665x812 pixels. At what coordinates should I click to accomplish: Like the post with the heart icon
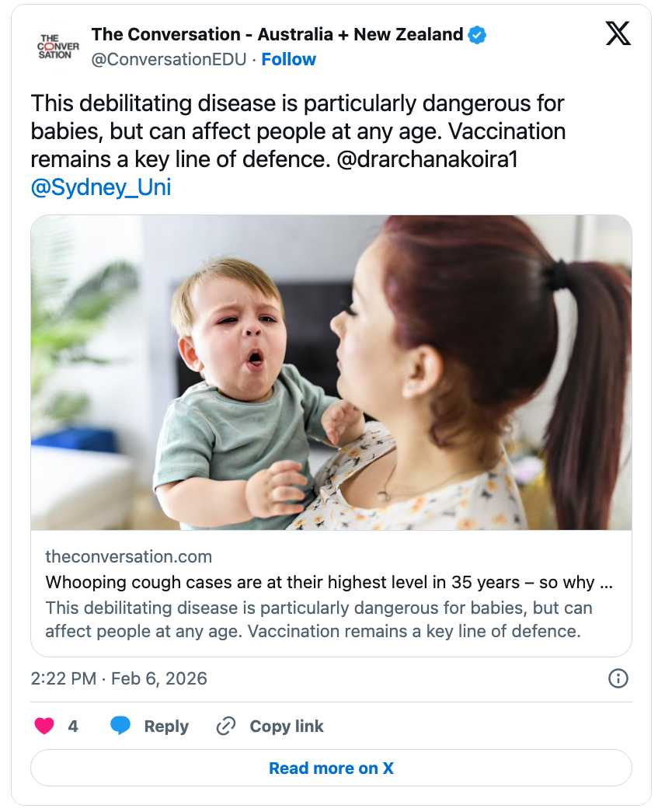[44, 727]
